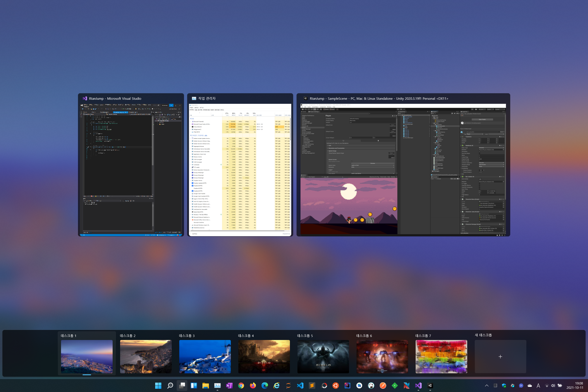The width and height of the screenshot is (588, 392).
Task: Add a new desktop with plus button
Action: (x=500, y=356)
